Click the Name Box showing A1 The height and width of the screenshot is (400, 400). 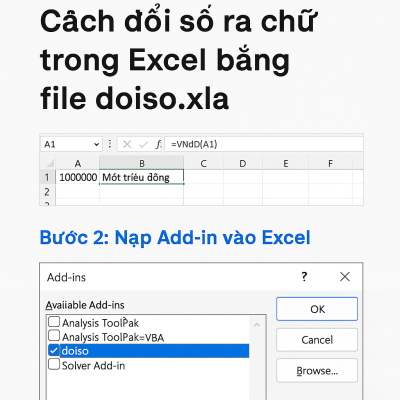71,145
